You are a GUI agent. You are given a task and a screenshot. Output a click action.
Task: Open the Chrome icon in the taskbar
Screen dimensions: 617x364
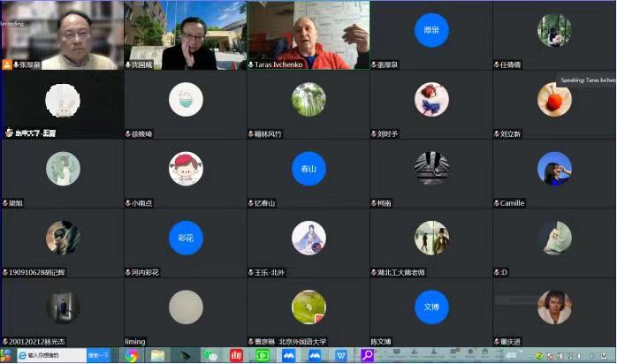[132, 355]
